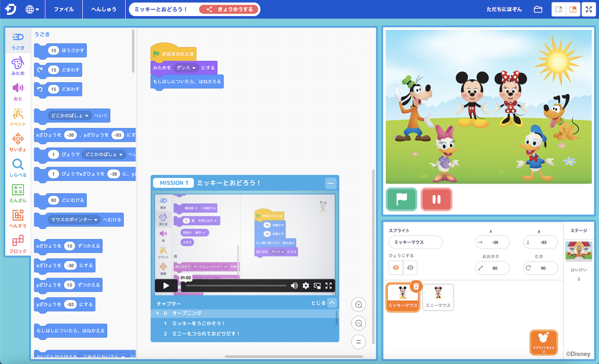Open the language globe dropdown

[x=32, y=10]
